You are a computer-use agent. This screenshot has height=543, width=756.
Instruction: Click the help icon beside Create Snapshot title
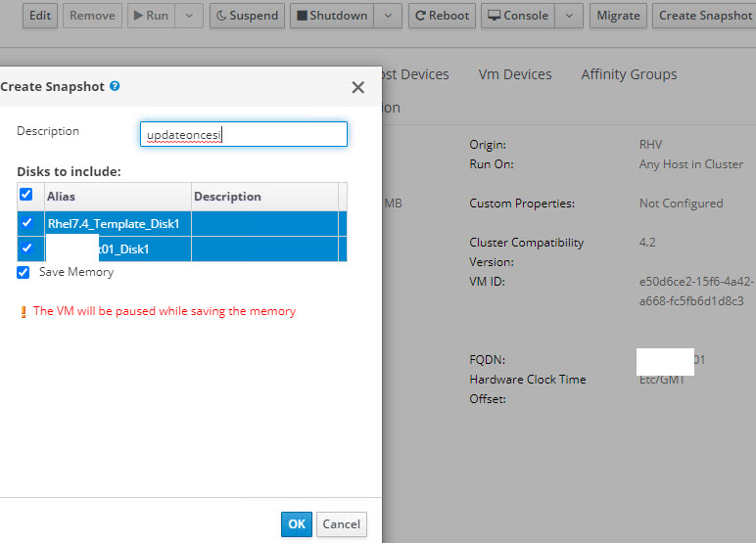pyautogui.click(x=115, y=86)
